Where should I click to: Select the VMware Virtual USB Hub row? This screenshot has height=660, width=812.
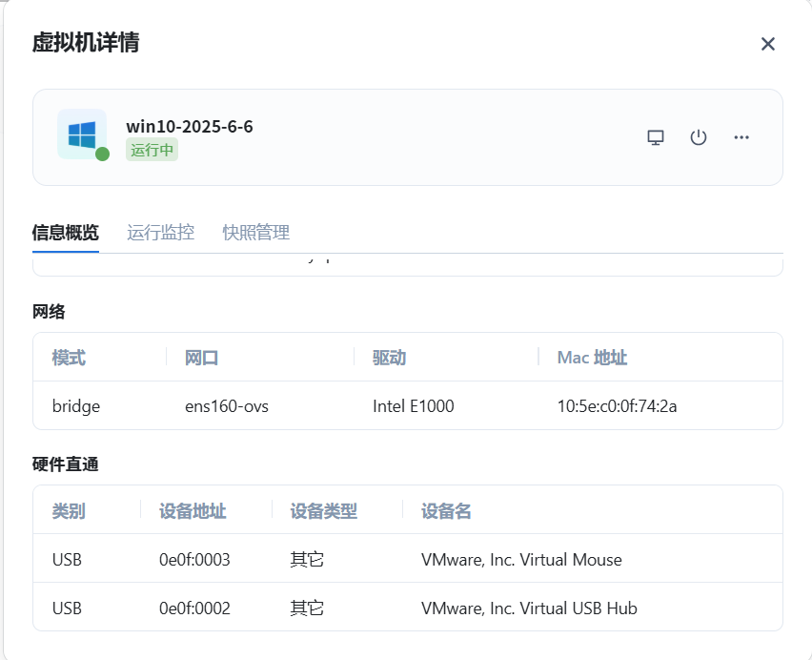coord(529,608)
